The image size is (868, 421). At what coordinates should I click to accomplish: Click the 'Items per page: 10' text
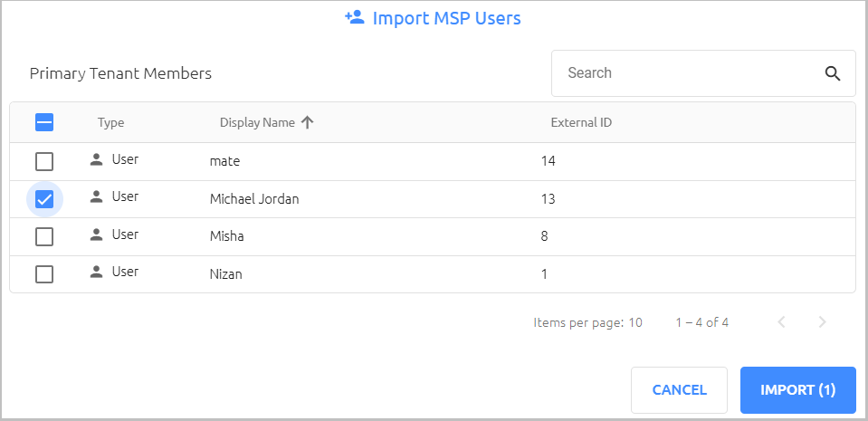(588, 322)
